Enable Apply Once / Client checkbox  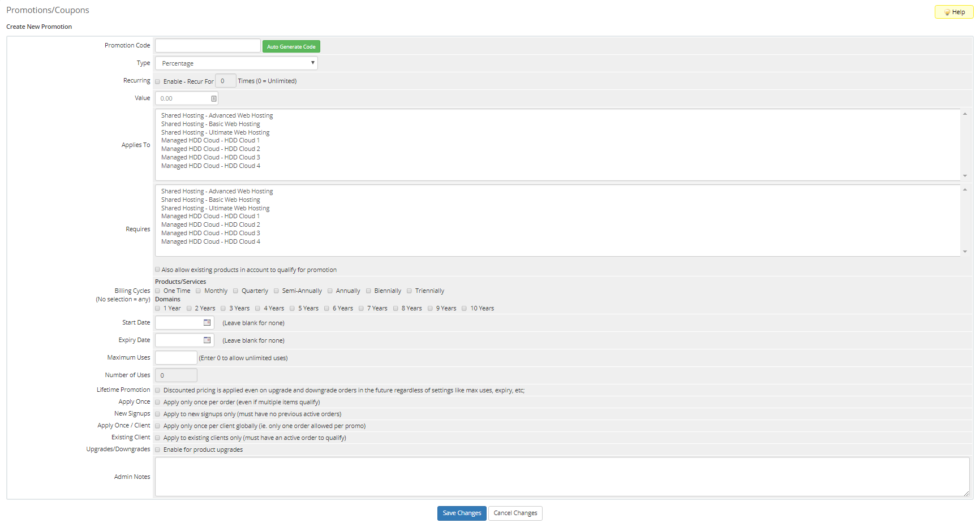click(158, 426)
